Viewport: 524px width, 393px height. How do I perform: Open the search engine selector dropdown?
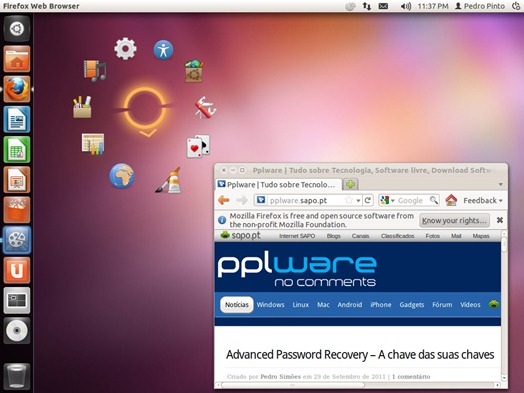pos(388,200)
